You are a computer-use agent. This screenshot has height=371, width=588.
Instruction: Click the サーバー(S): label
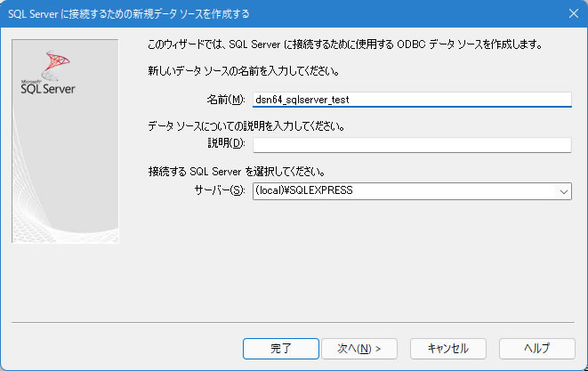tap(219, 190)
